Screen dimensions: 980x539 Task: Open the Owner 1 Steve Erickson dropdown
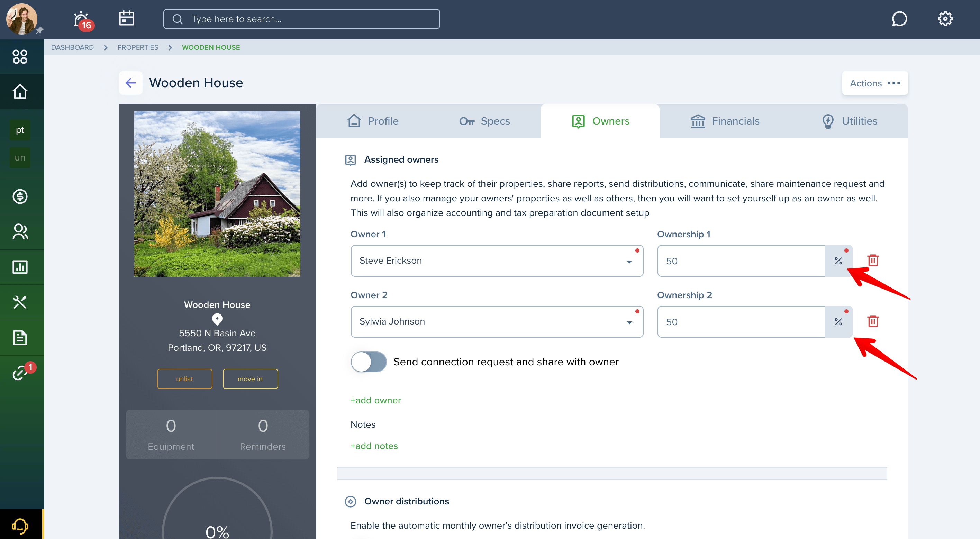(497, 261)
